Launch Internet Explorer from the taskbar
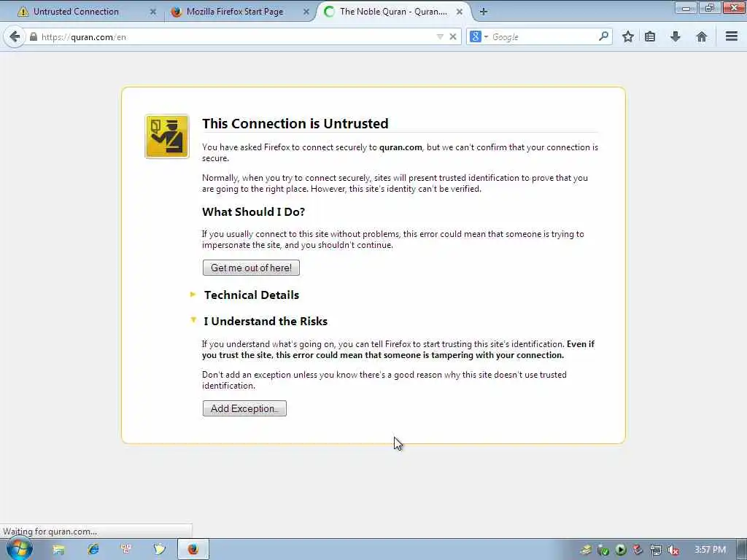Image resolution: width=747 pixels, height=560 pixels. (93, 550)
